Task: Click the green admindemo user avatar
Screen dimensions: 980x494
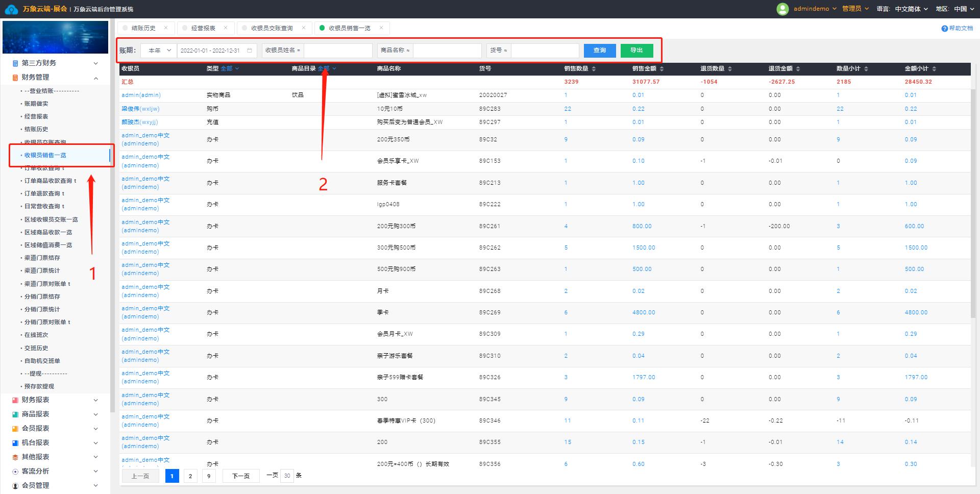Action: [x=782, y=9]
